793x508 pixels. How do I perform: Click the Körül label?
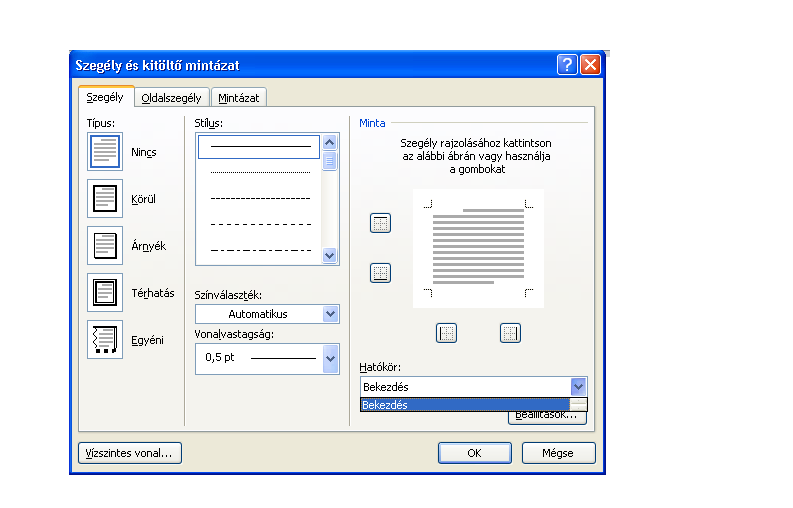(x=144, y=199)
